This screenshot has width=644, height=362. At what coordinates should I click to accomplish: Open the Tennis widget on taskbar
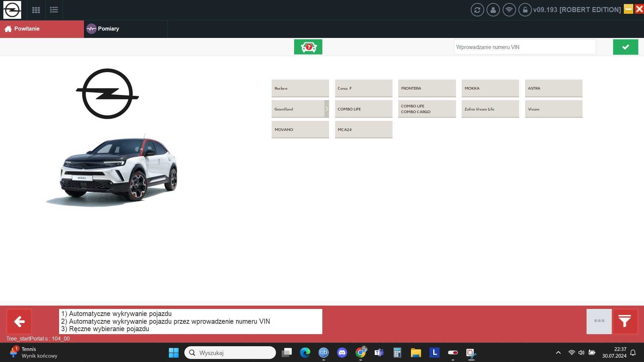pos(34,353)
